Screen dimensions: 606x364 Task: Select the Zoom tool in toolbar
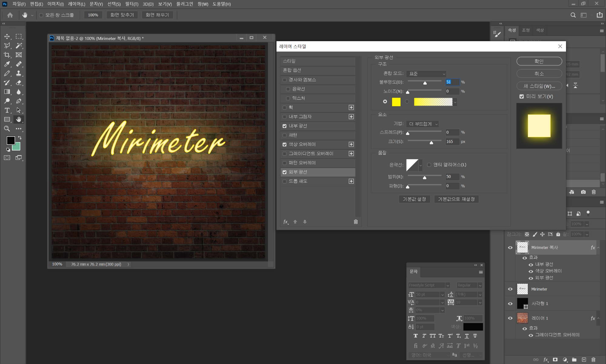coord(7,129)
